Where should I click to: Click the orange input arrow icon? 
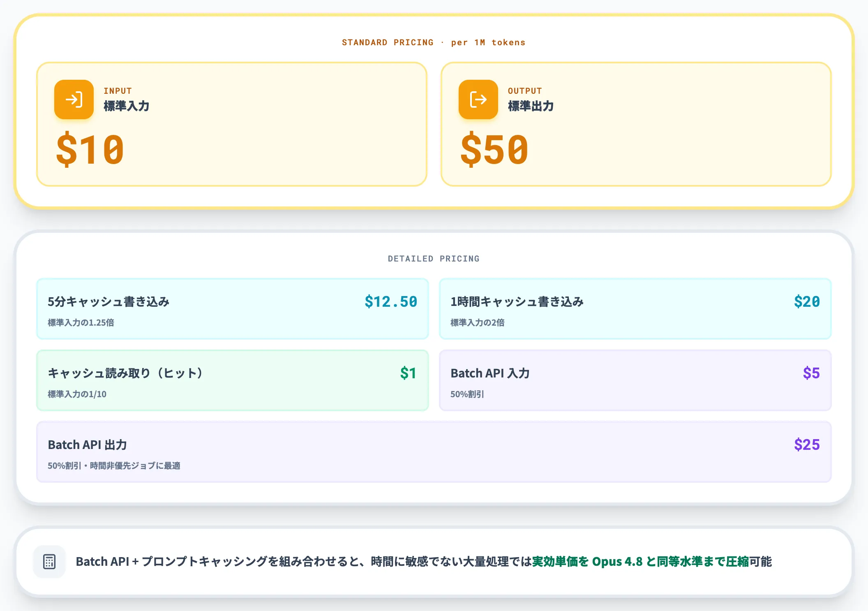(74, 100)
